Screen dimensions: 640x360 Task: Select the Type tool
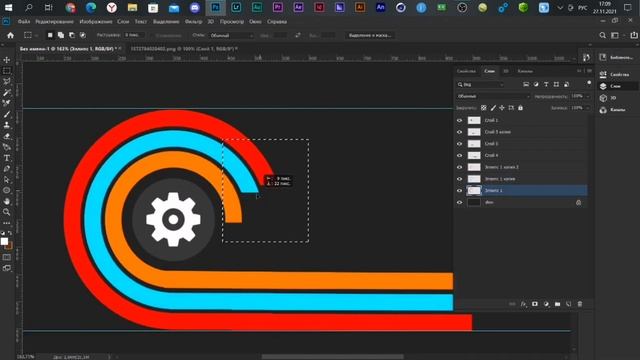pos(7,158)
